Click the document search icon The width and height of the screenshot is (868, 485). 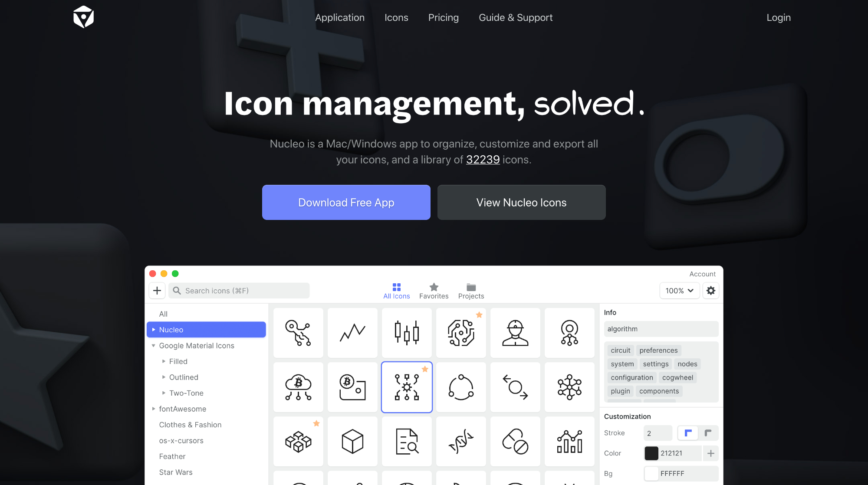tap(407, 441)
